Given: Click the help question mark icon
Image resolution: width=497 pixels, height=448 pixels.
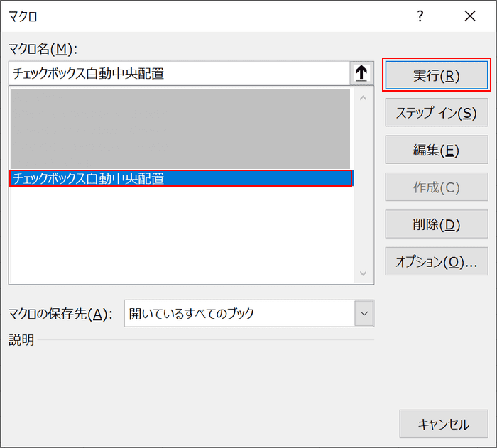Looking at the screenshot, I should [x=420, y=16].
